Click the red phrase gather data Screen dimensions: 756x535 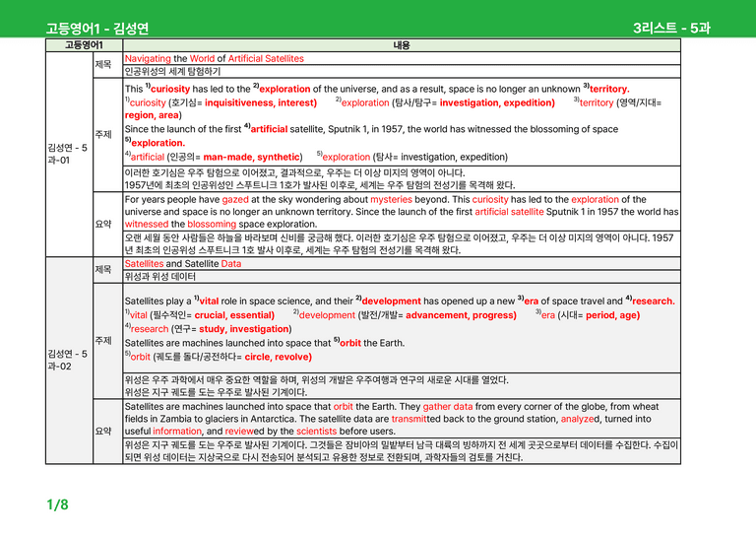point(448,407)
